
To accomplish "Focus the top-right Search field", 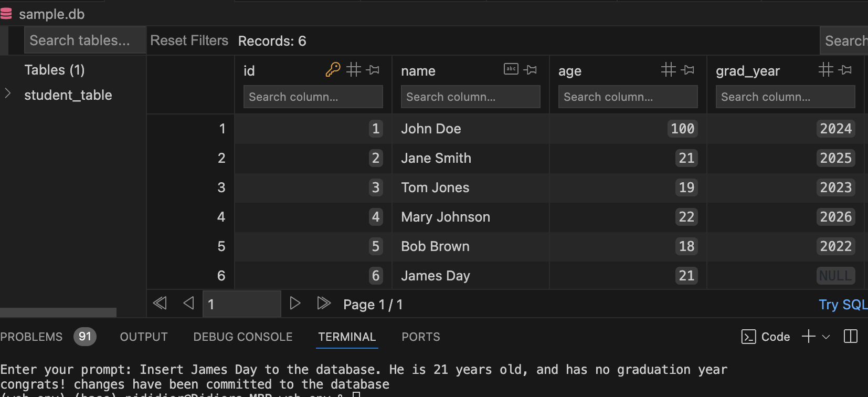I will click(844, 40).
